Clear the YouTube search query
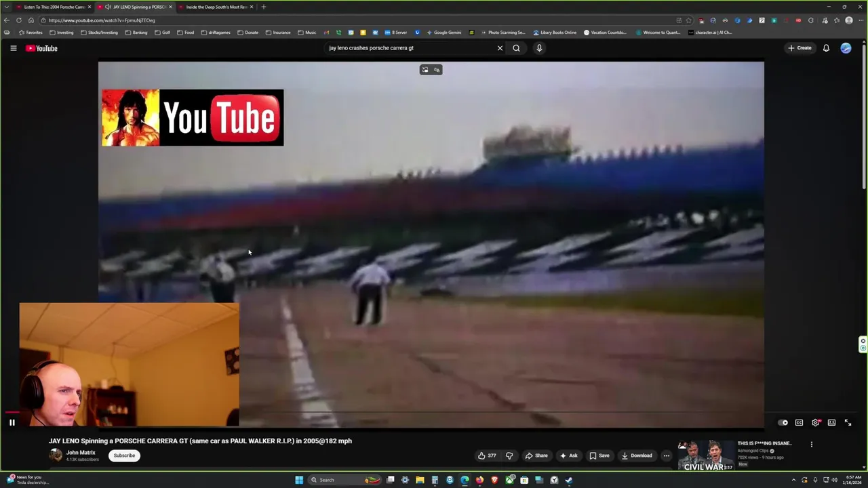868x488 pixels. pos(500,48)
